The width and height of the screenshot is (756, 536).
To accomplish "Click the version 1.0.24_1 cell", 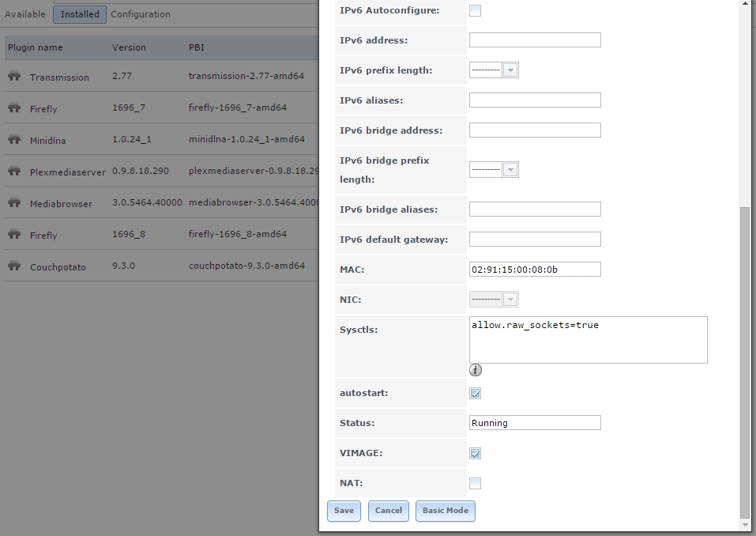I will click(x=132, y=139).
